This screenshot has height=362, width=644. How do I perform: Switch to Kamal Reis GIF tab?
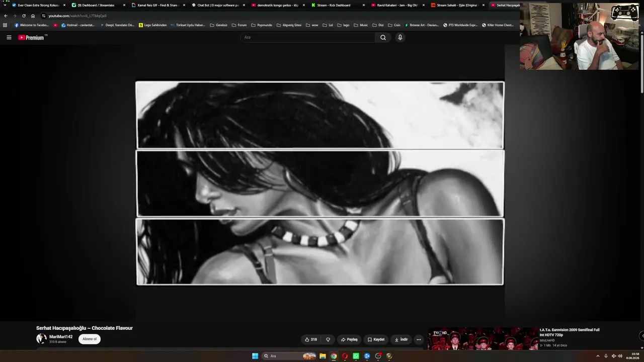[158, 5]
